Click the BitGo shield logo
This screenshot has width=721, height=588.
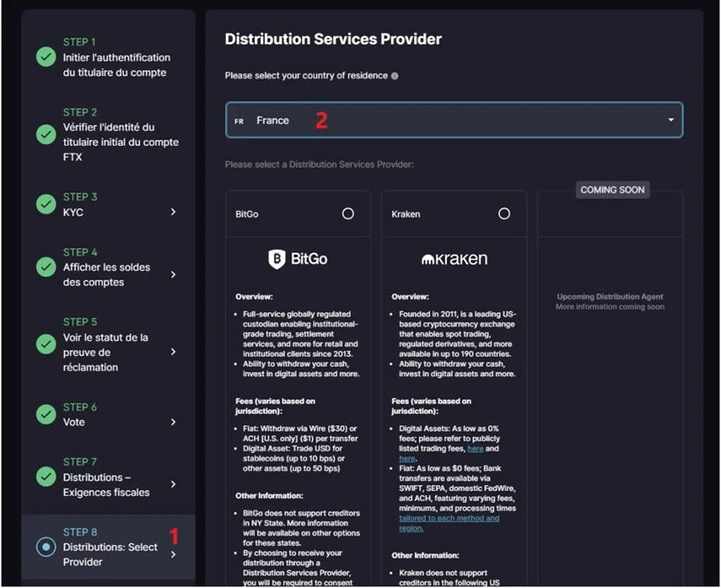tap(276, 259)
